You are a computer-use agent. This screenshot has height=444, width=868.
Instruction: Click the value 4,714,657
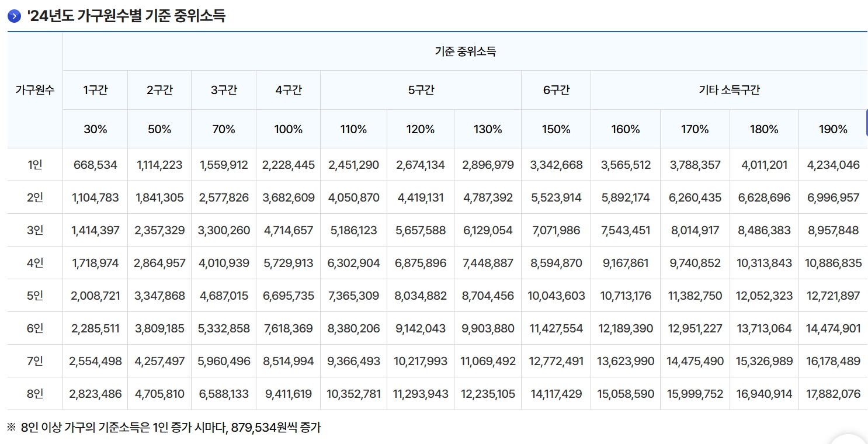289,230
